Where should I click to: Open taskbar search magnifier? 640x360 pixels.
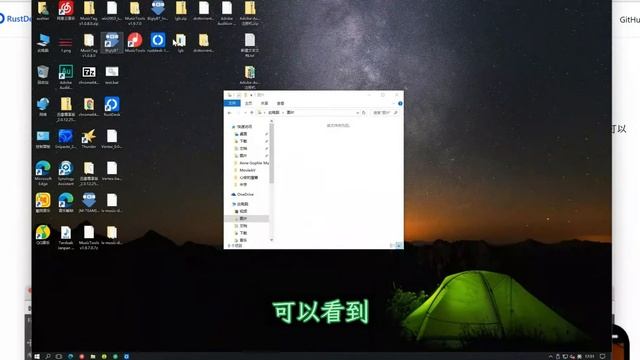point(48,356)
